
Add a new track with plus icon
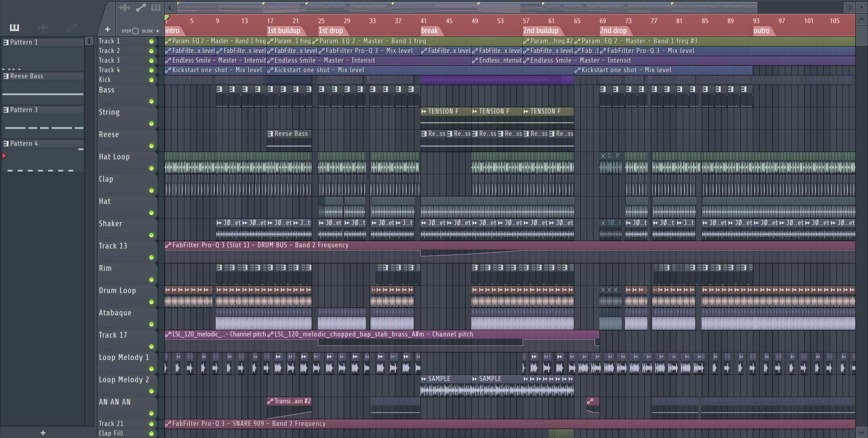(108, 30)
